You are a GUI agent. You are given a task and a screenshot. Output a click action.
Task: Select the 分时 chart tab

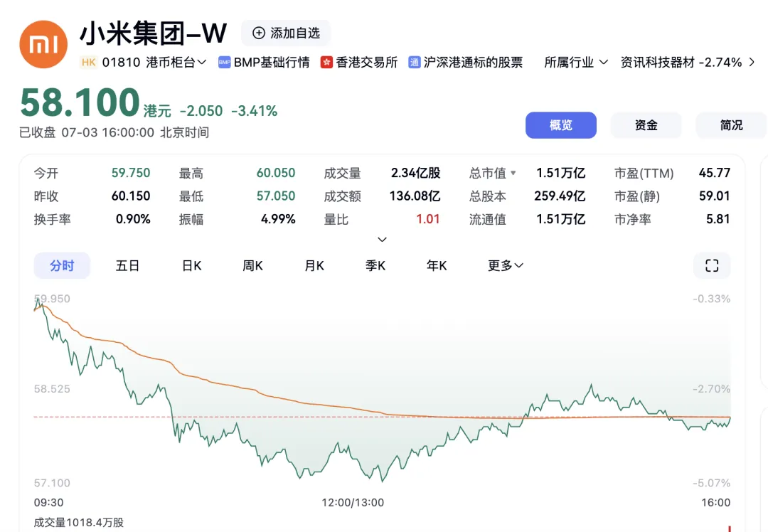62,265
